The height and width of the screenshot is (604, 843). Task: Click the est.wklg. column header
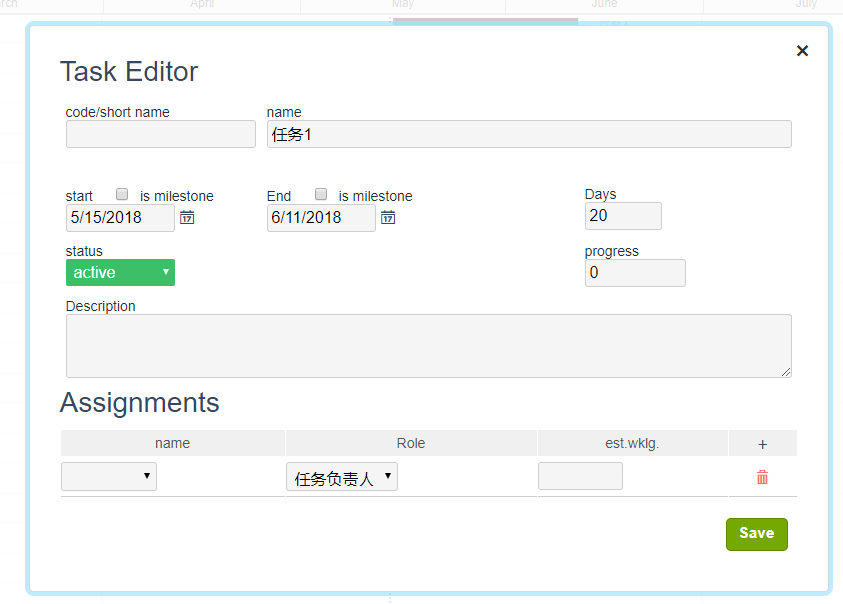(632, 443)
